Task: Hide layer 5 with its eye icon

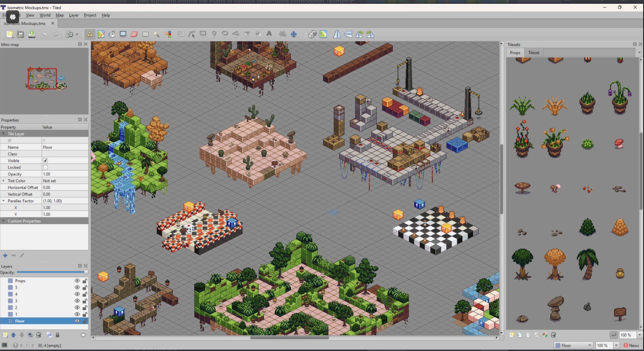Action: tap(77, 287)
